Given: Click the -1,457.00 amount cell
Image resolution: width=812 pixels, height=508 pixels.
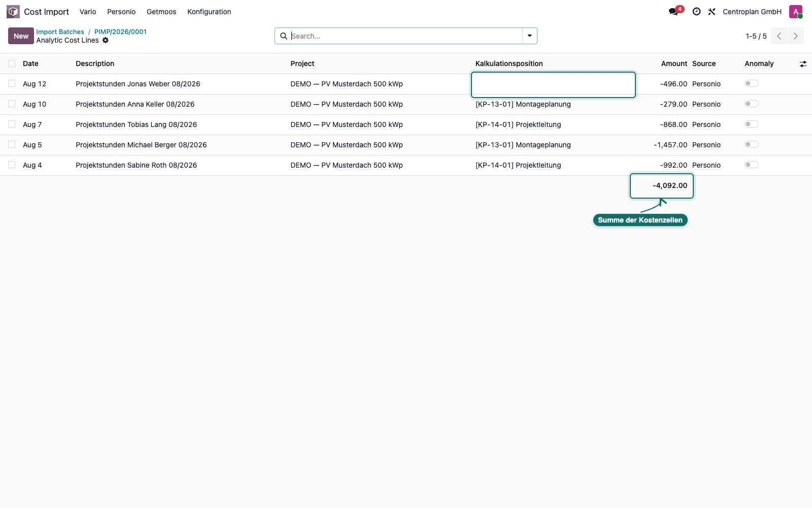Looking at the screenshot, I should (x=670, y=145).
